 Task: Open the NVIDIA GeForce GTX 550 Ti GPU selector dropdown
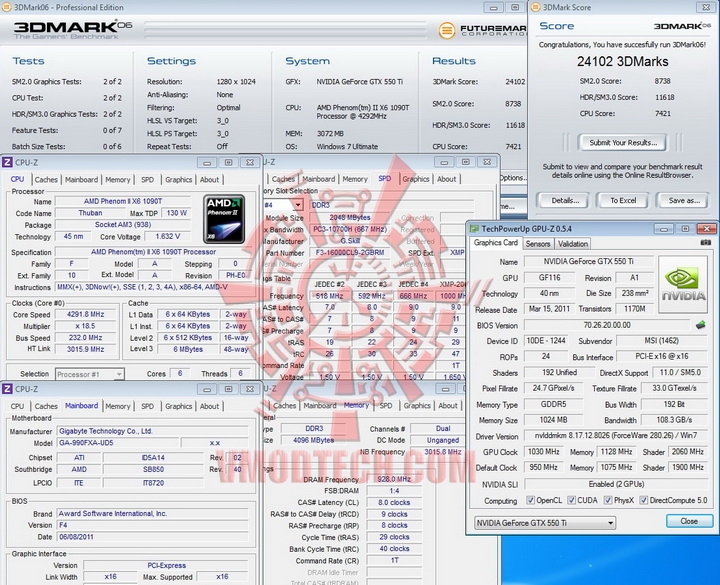(545, 523)
